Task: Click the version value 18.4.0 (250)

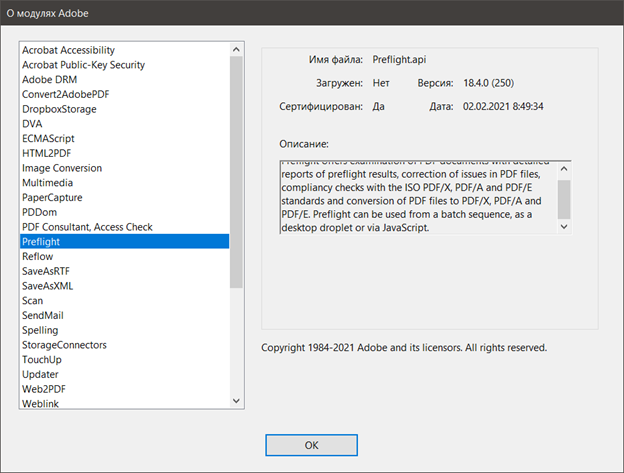Action: pos(488,83)
